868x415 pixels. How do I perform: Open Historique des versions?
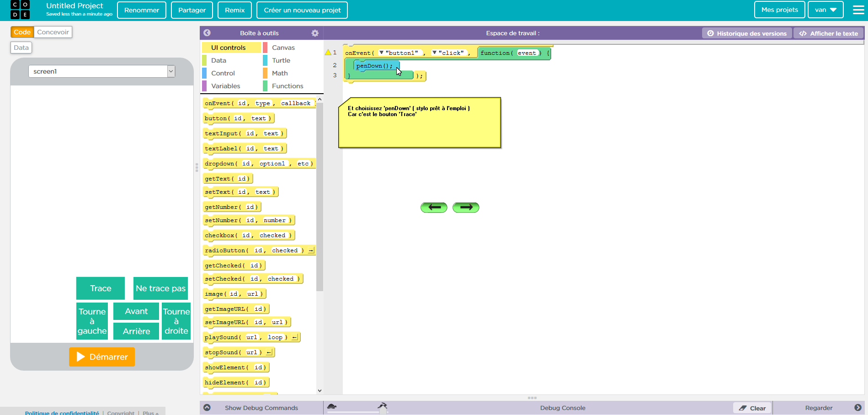[747, 33]
